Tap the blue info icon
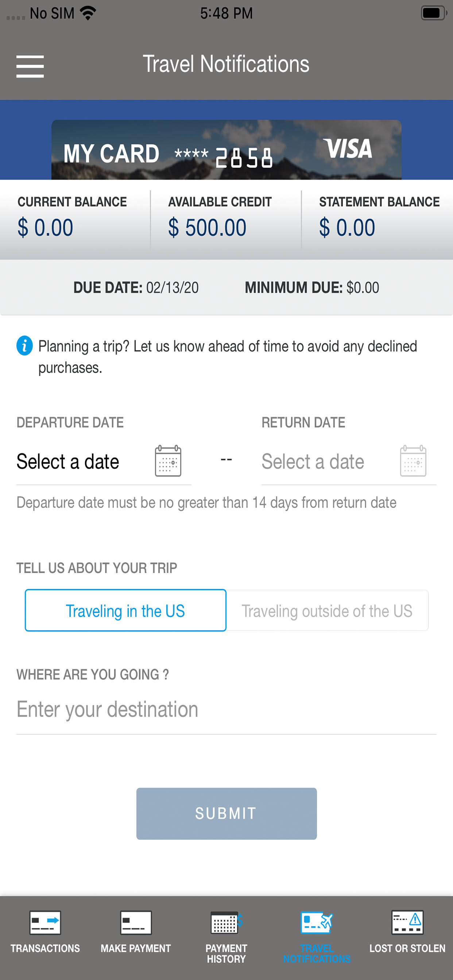Screen dimensions: 453x980 (25, 346)
